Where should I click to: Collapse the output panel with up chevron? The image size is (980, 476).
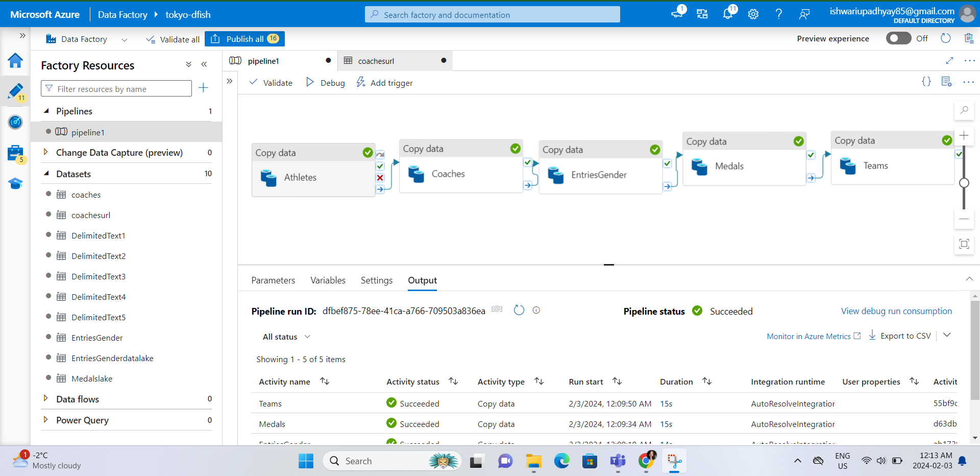969,279
